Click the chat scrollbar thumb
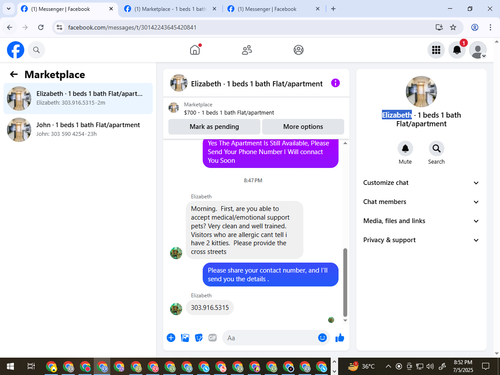This screenshot has height=375, width=500. (x=345, y=282)
